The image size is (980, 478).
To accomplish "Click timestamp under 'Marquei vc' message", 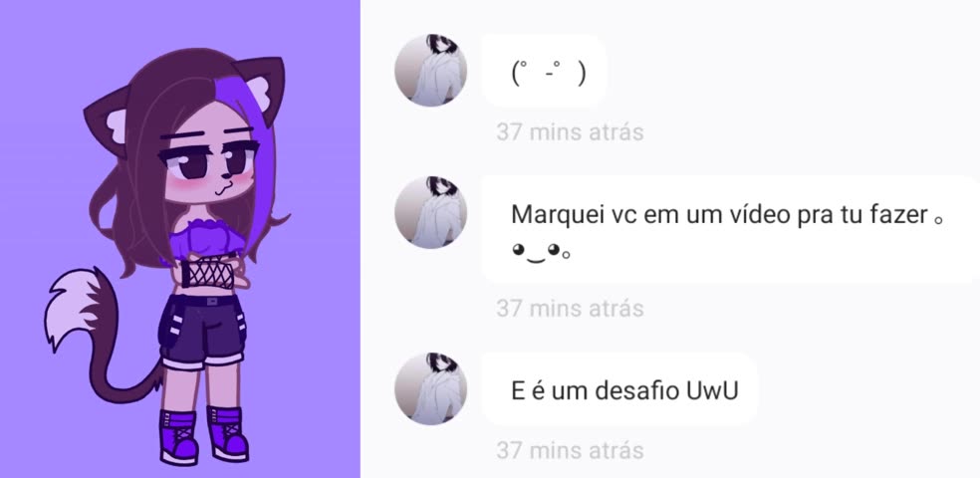I will pyautogui.click(x=570, y=308).
